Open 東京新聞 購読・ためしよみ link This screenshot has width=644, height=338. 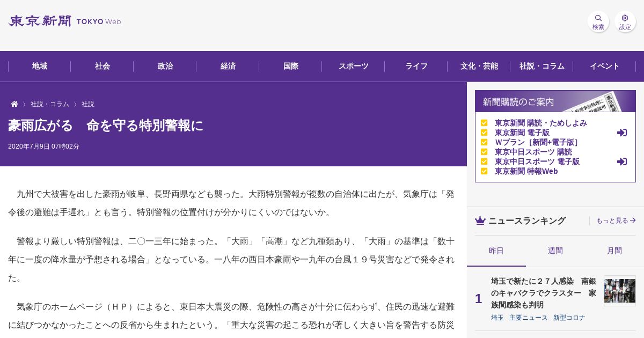(541, 123)
